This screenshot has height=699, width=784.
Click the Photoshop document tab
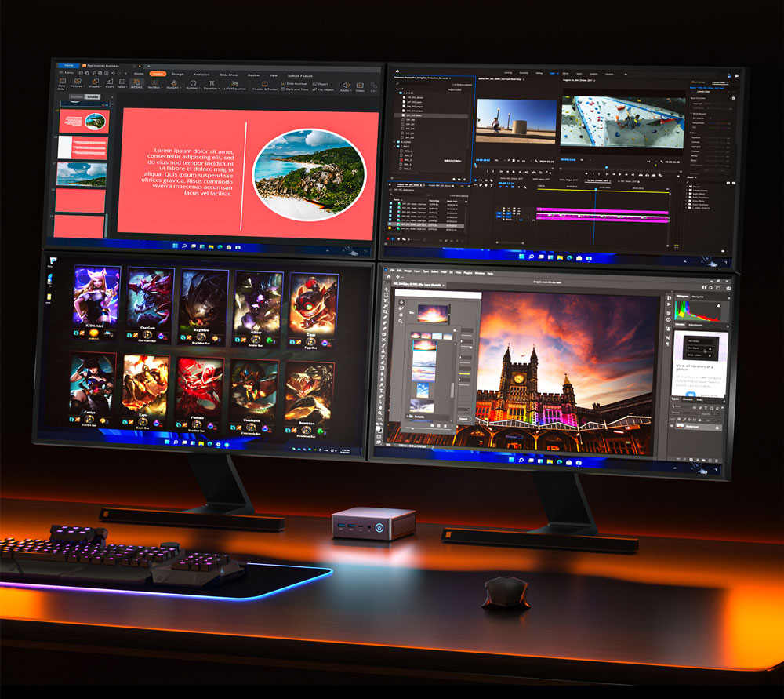[x=417, y=285]
